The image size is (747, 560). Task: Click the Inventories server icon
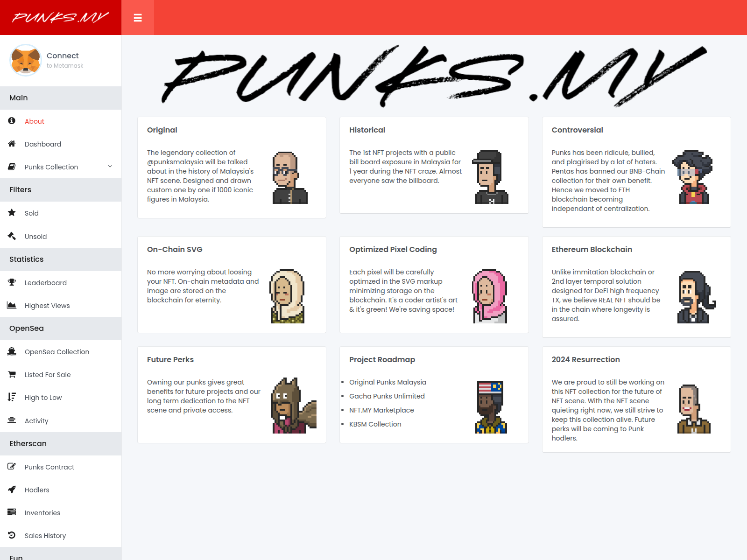pyautogui.click(x=12, y=512)
